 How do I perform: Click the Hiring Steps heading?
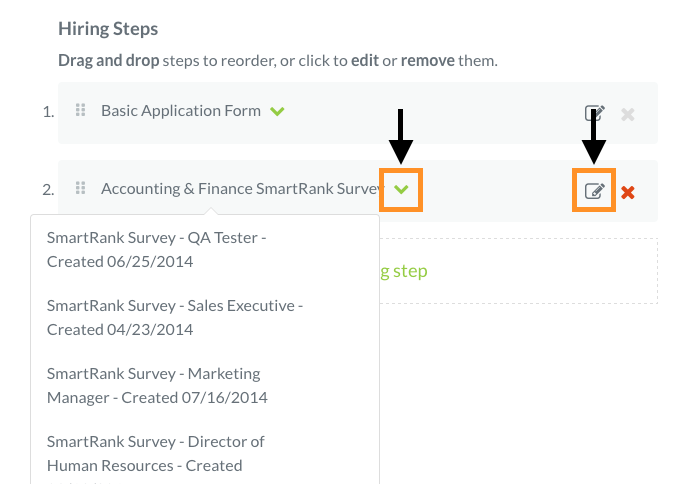[x=108, y=29]
